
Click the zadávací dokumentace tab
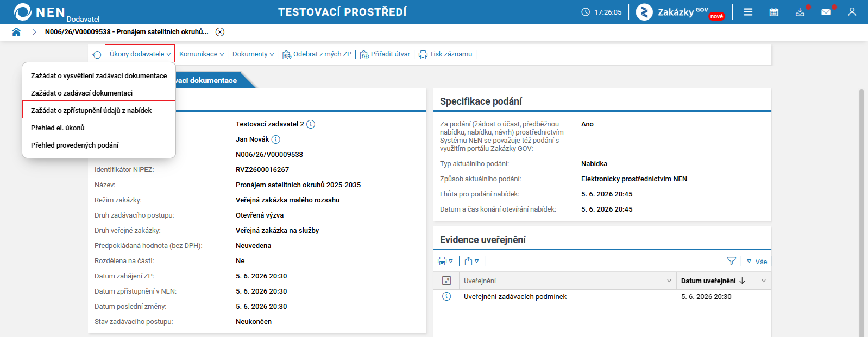pyautogui.click(x=206, y=80)
